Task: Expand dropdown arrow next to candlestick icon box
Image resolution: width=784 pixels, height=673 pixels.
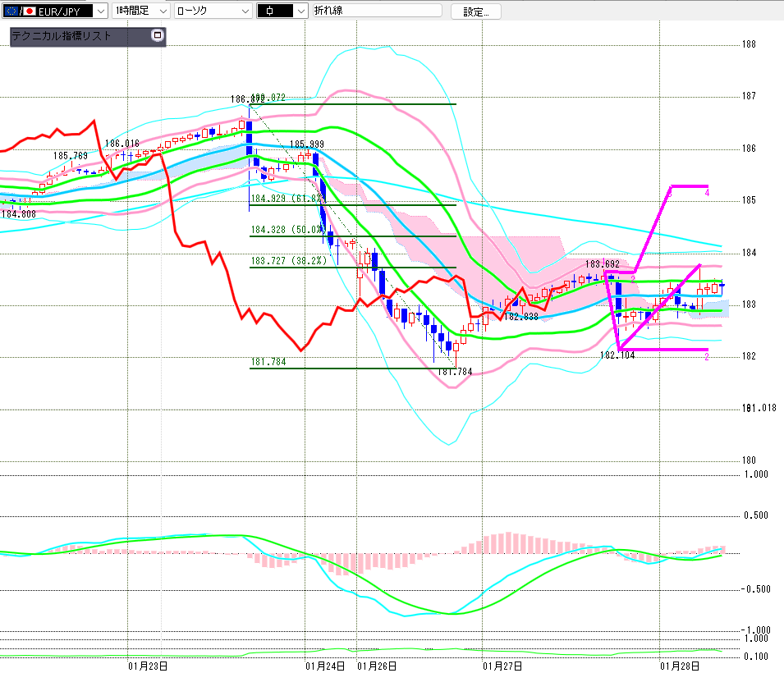Action: (x=300, y=11)
